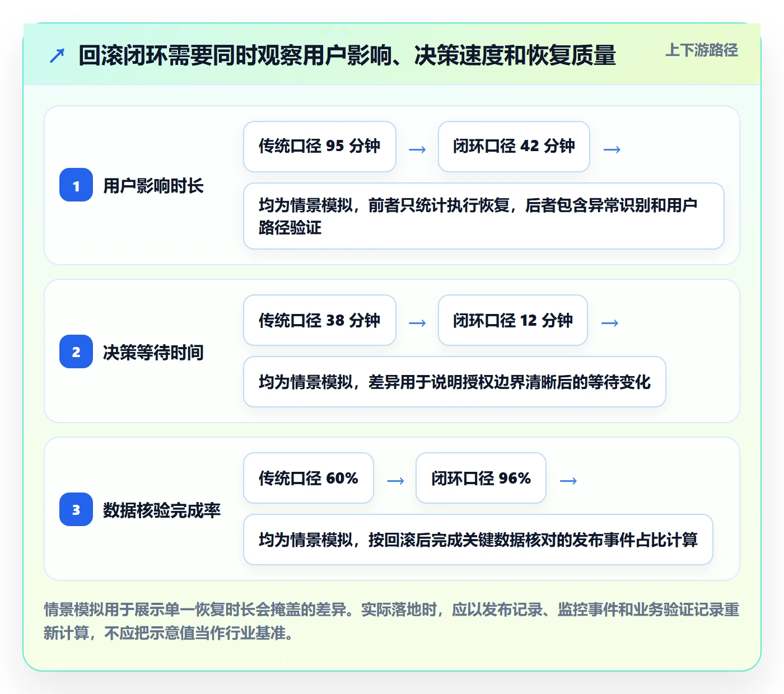Viewport: 784px width, 694px height.
Task: Click the number 1 badge for 用户影响时长
Action: click(76, 185)
